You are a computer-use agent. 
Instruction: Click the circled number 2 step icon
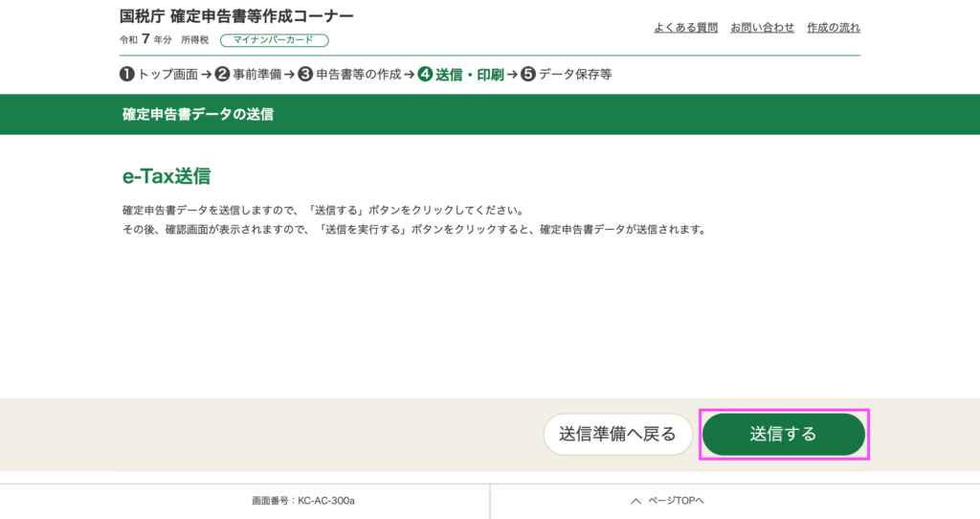pos(222,75)
